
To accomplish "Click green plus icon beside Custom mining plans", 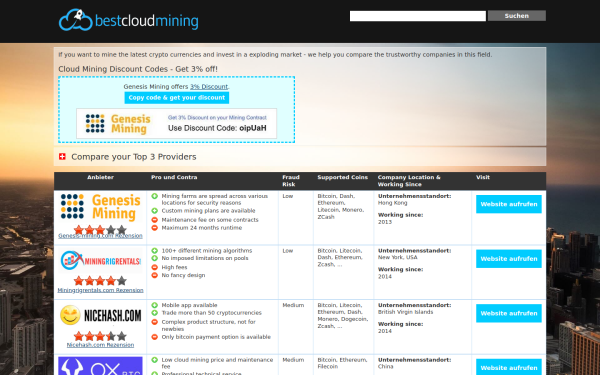I will 155,211.
